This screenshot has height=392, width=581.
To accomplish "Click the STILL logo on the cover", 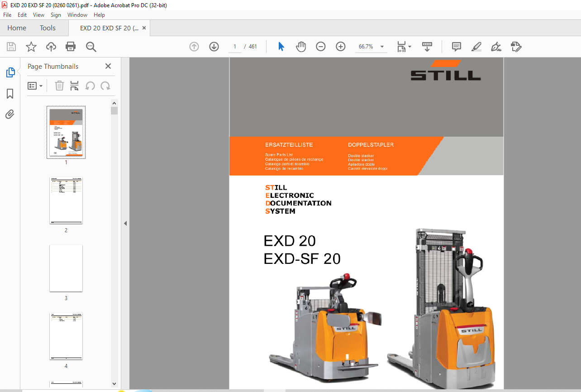I will (446, 70).
